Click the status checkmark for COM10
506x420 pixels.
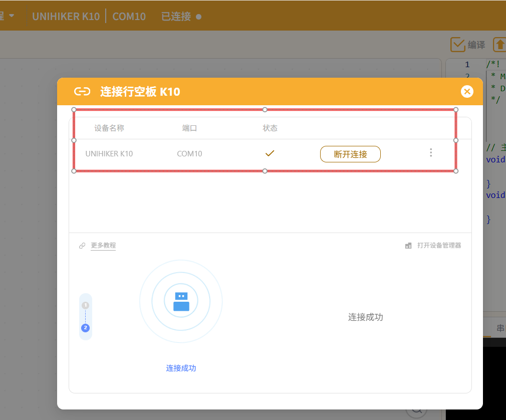270,153
